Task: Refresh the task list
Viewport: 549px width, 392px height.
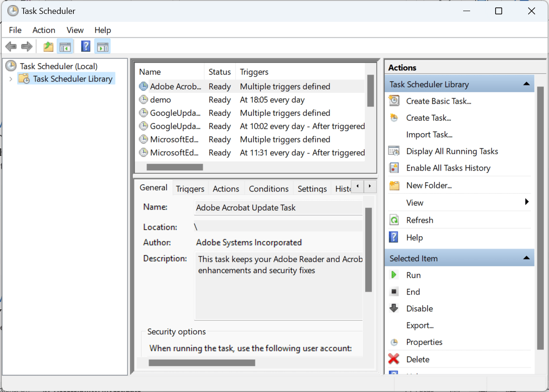Action: (420, 219)
